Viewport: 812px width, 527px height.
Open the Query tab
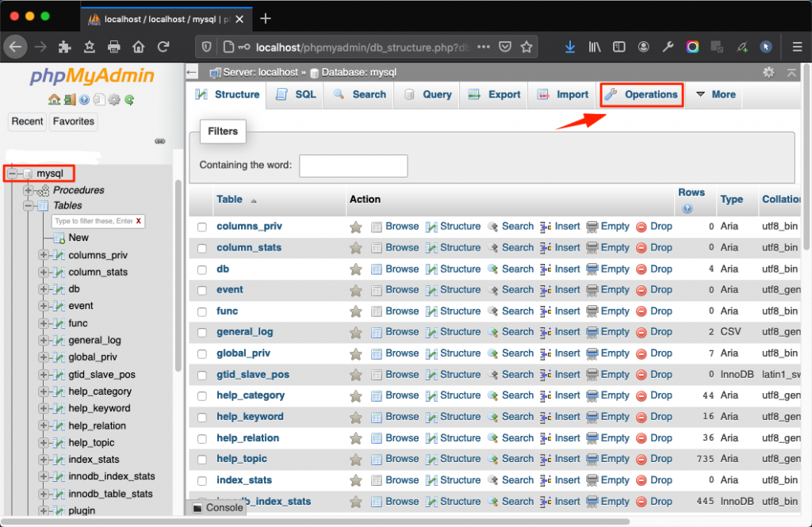(x=427, y=95)
